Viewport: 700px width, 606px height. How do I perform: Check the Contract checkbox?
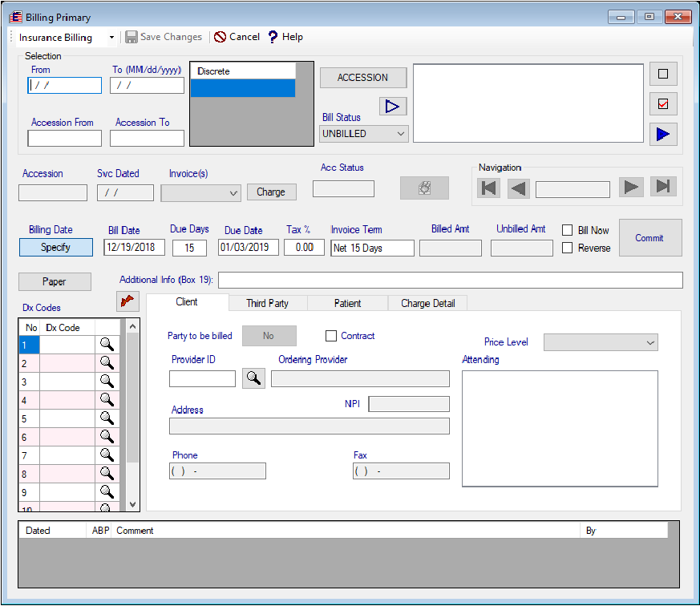point(331,336)
